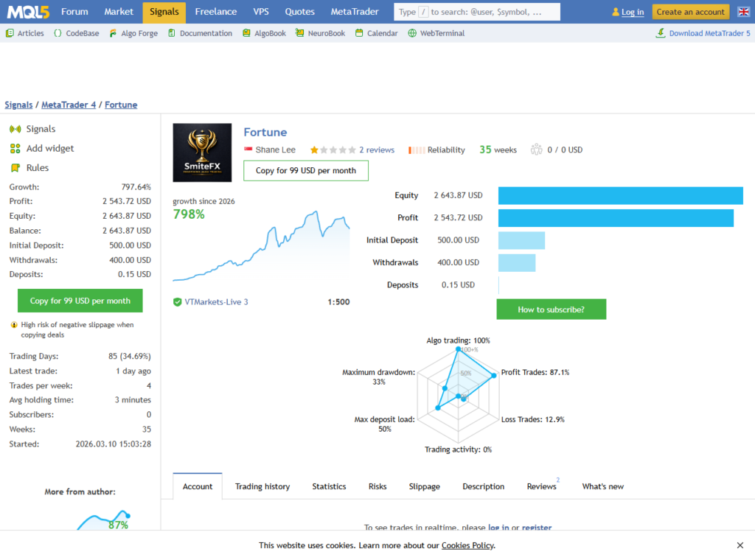
Task: Open the NeuroBook icon
Action: click(299, 33)
